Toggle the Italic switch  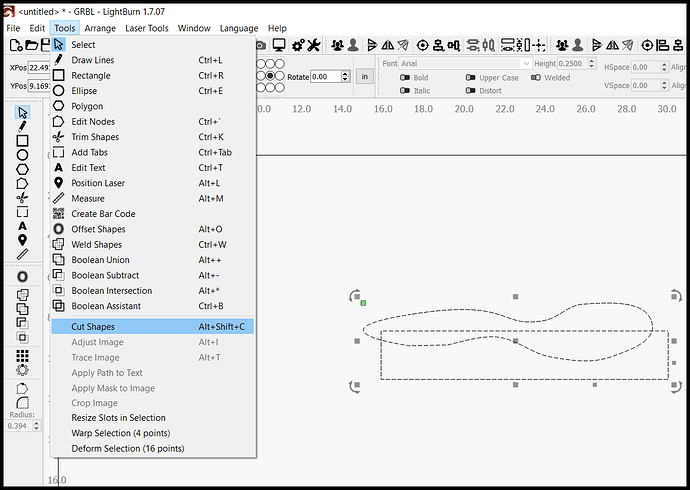coord(405,91)
